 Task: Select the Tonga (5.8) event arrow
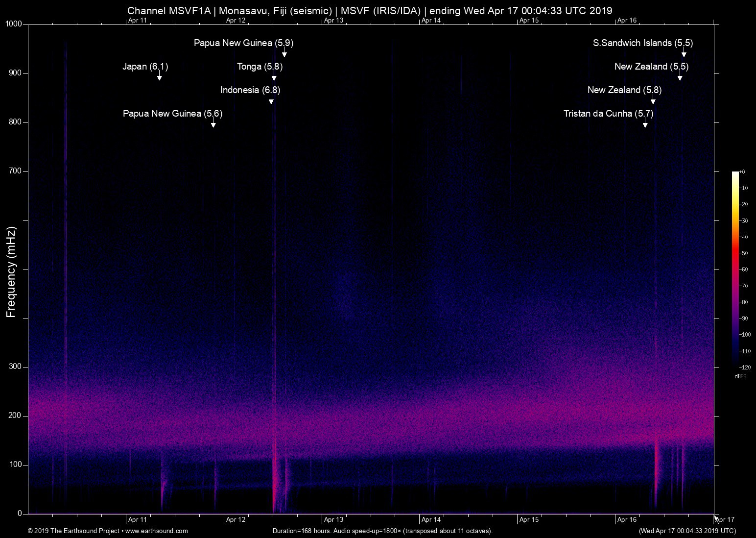274,77
